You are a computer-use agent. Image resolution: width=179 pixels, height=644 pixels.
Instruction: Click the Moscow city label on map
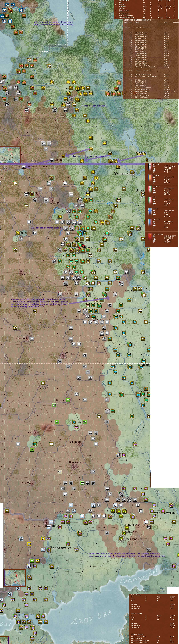click(89, 247)
